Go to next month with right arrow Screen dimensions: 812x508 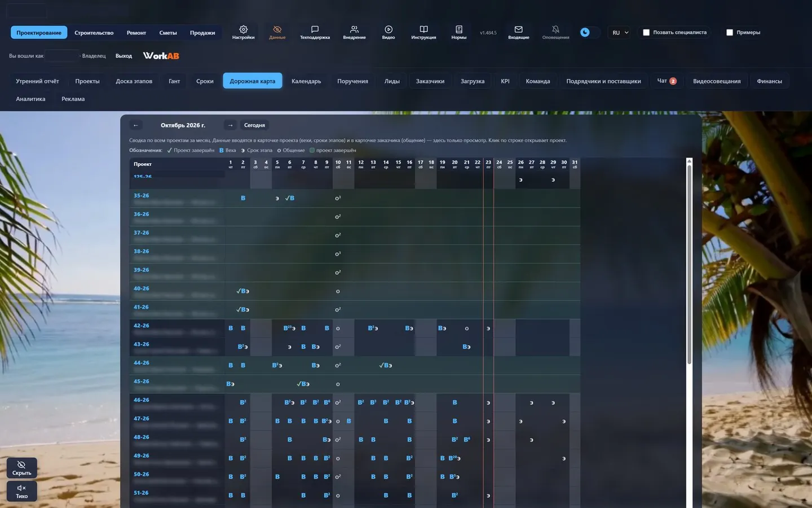(x=230, y=125)
